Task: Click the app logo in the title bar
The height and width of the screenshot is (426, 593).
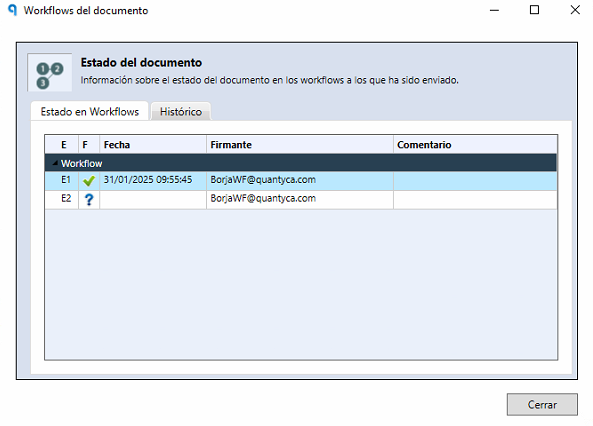Action: tap(12, 10)
